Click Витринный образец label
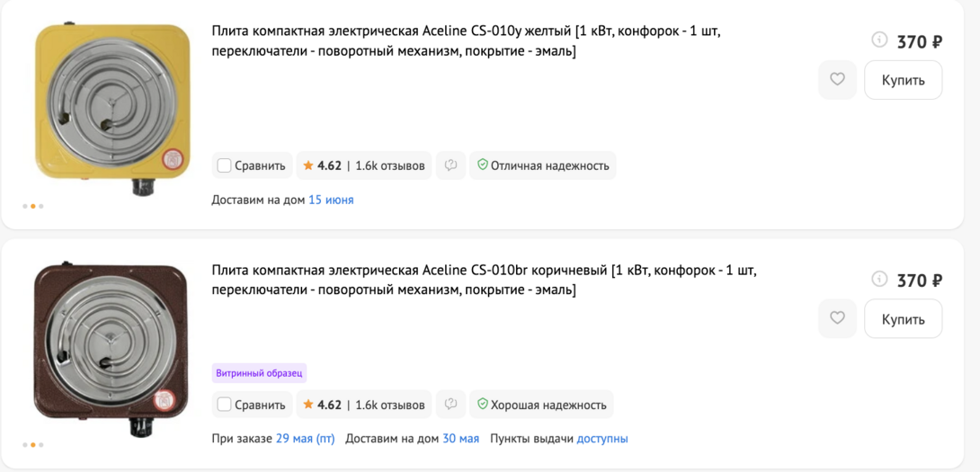 point(259,373)
